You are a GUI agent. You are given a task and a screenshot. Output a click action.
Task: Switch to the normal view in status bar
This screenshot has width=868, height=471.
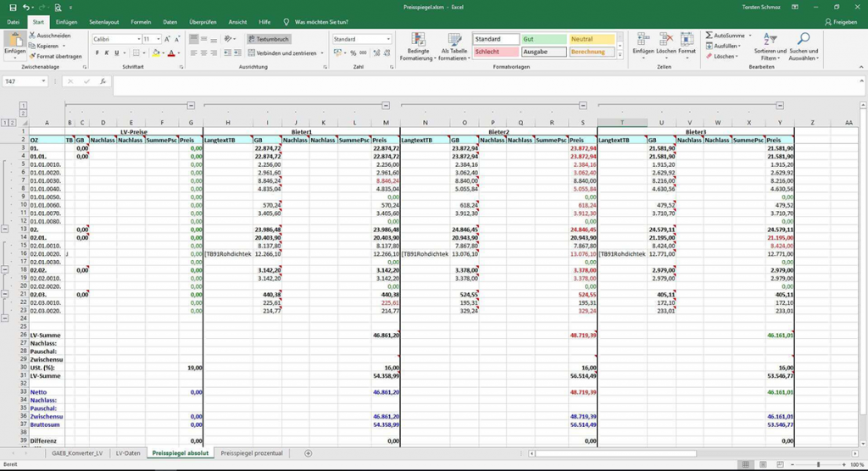746,464
